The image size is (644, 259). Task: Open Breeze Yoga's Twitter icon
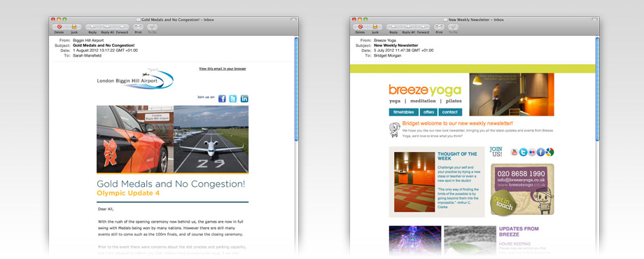pyautogui.click(x=524, y=153)
